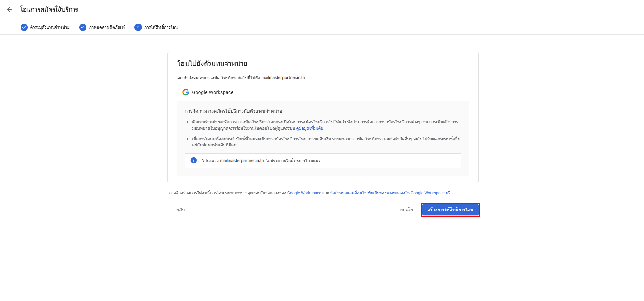Select the กำหนดค่าผลิตภัณฑ์ step label
The width and height of the screenshot is (644, 301).
pos(107,27)
